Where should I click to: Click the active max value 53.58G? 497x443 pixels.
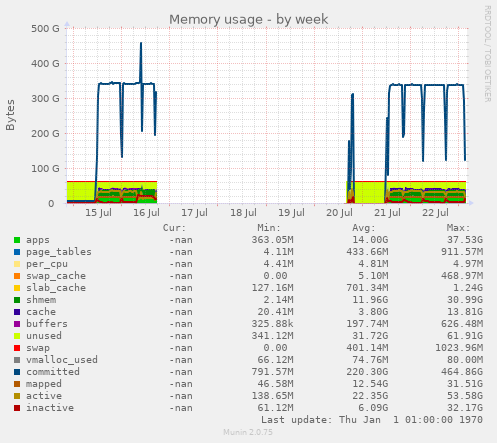pyautogui.click(x=465, y=396)
